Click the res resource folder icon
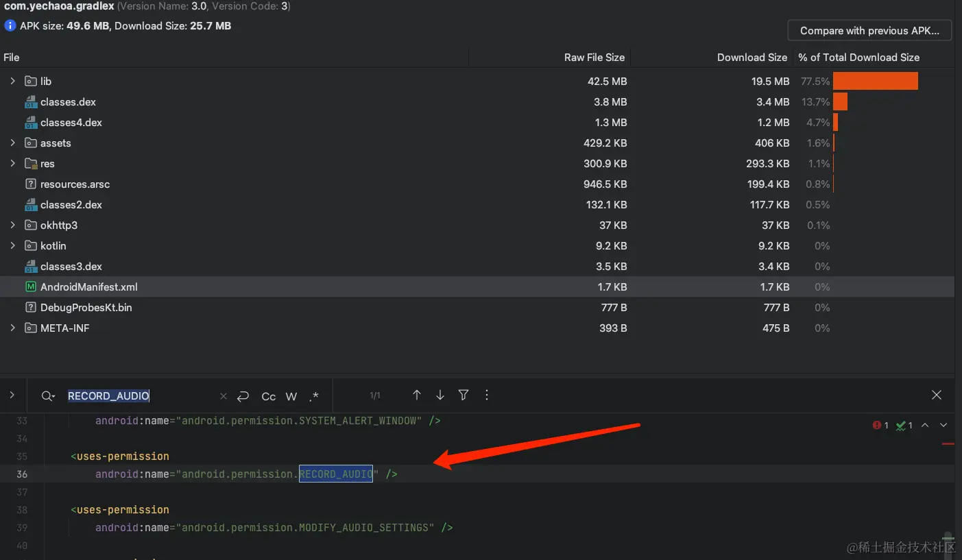 point(30,163)
